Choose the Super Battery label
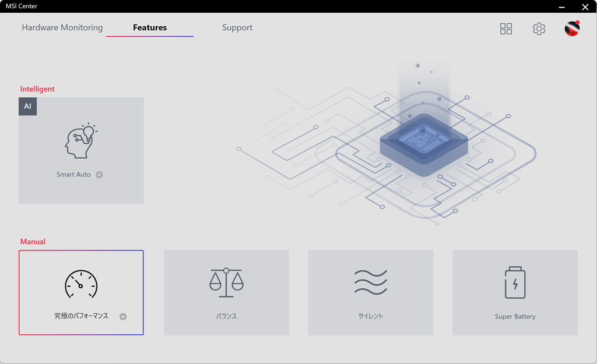This screenshot has height=364, width=597. 515,316
